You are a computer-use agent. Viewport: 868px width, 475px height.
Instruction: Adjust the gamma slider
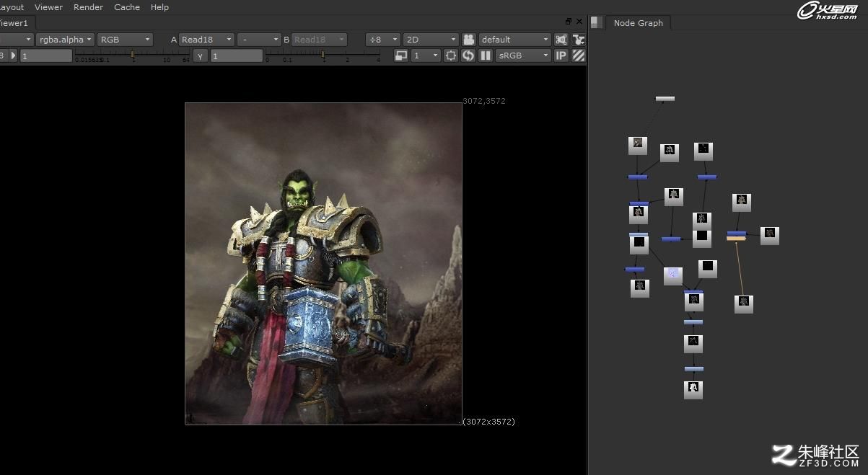[x=323, y=54]
